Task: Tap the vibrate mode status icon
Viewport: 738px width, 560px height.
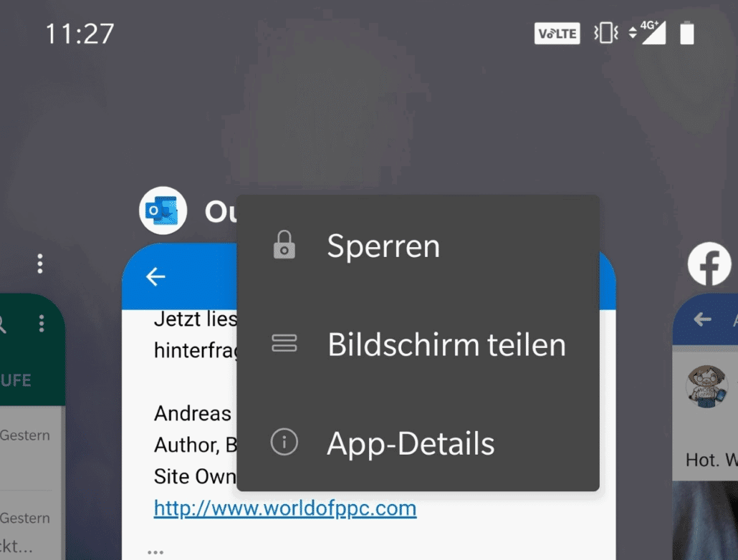Action: point(605,34)
